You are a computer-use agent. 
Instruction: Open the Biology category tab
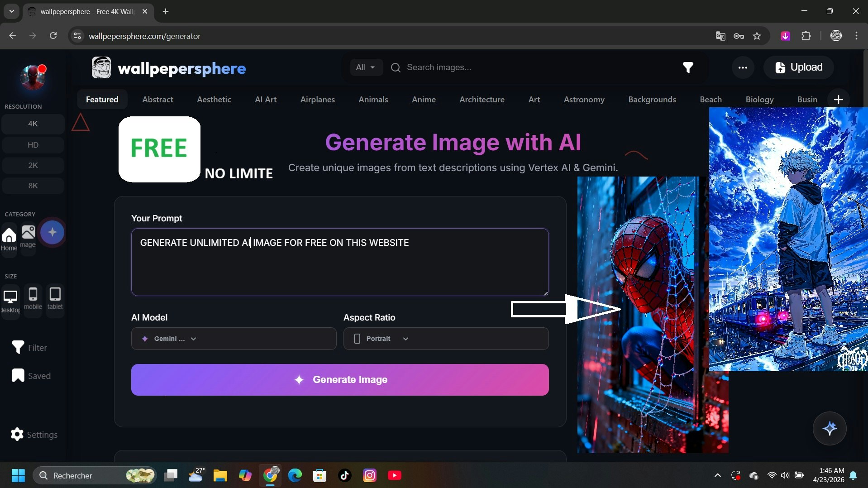(x=759, y=100)
